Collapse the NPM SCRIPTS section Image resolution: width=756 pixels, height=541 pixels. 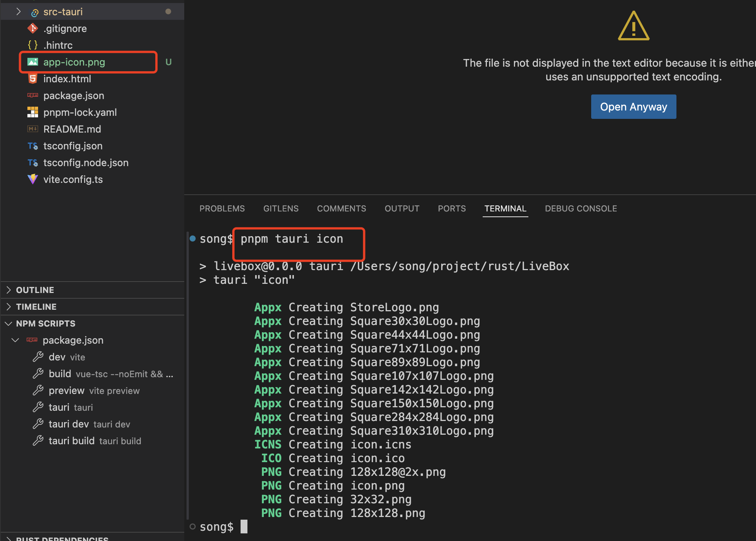(9, 323)
